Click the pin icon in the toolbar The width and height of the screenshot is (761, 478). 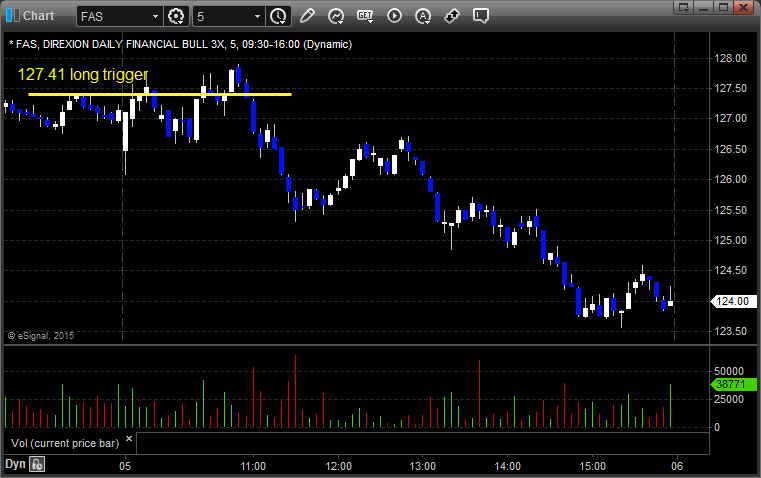click(452, 16)
